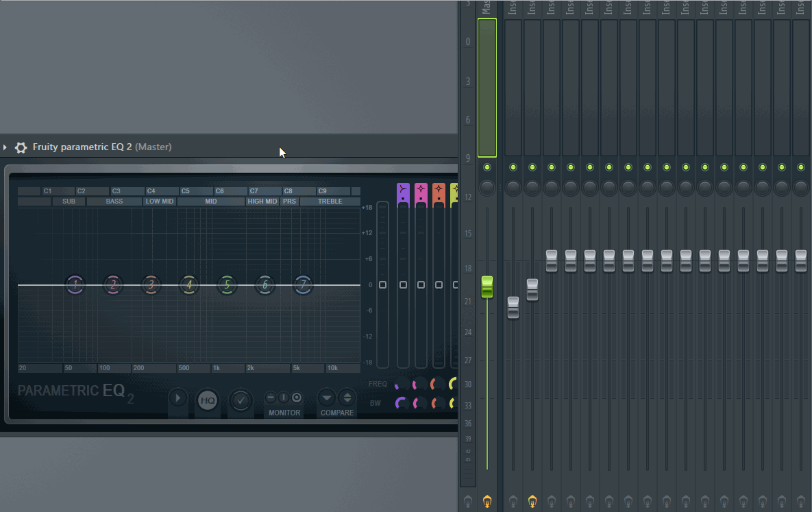Adjust the purple BW knob
The width and height of the screenshot is (812, 512).
click(402, 403)
